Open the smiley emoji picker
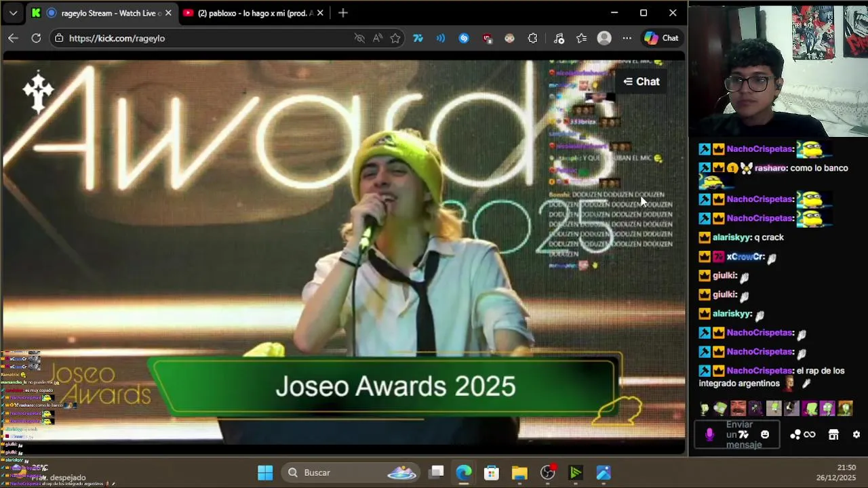 (765, 434)
